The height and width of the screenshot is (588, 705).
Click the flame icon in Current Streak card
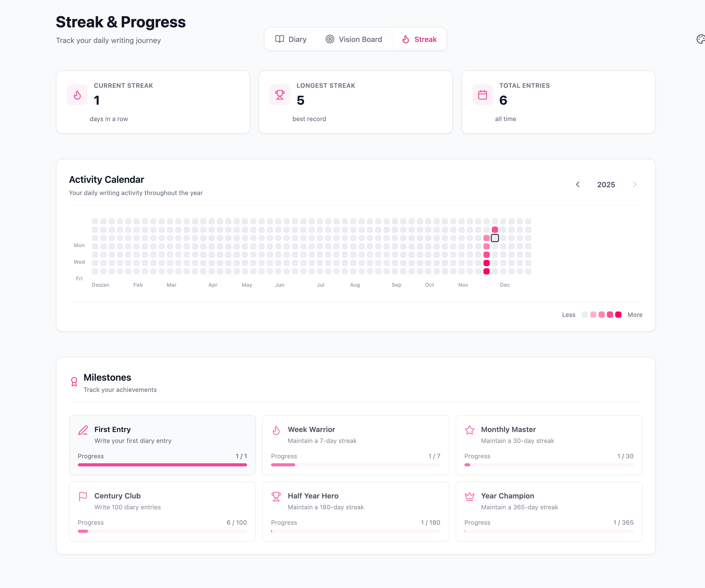click(77, 95)
